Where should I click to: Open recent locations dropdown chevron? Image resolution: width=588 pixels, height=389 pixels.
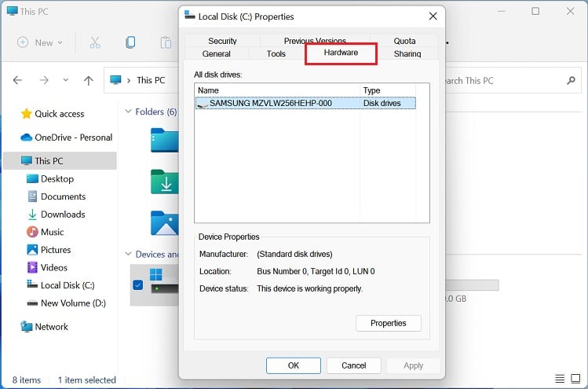click(x=66, y=80)
